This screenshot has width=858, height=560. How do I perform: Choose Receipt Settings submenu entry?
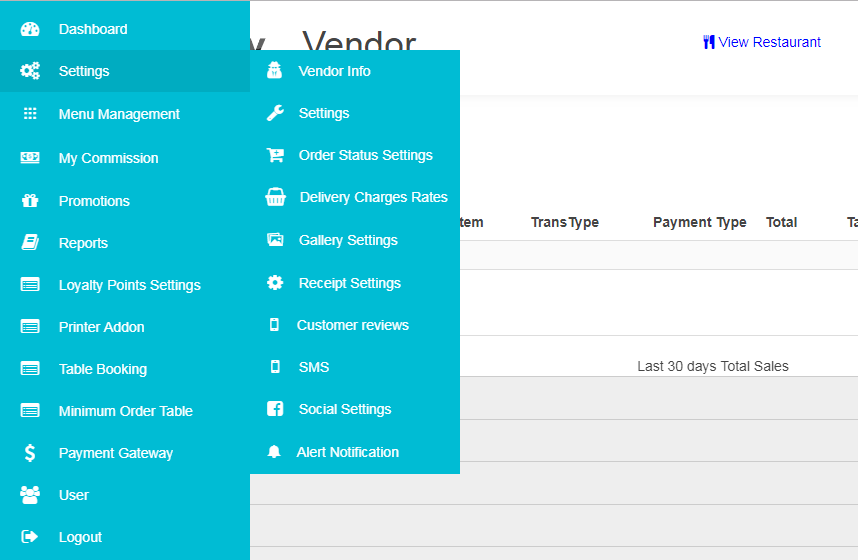tap(349, 283)
